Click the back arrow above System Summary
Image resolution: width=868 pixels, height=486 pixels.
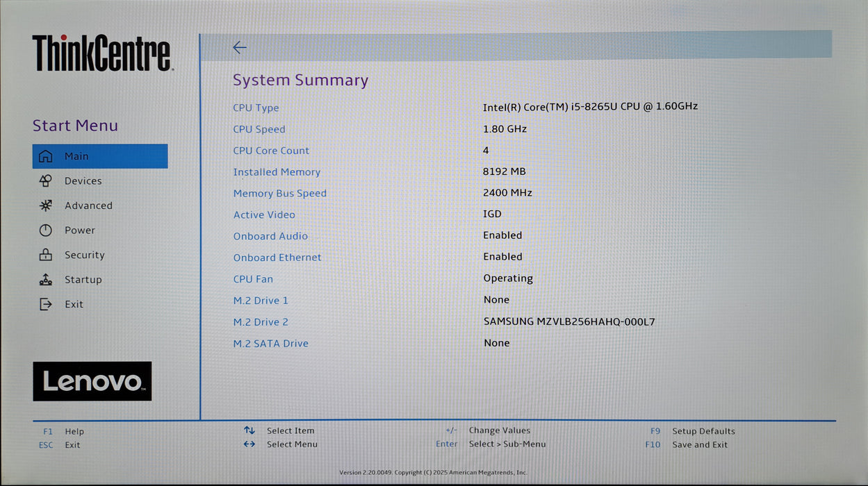coord(240,47)
